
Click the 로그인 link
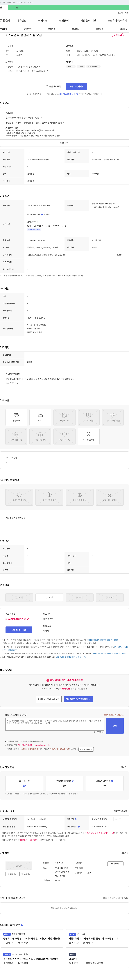[120, 13]
